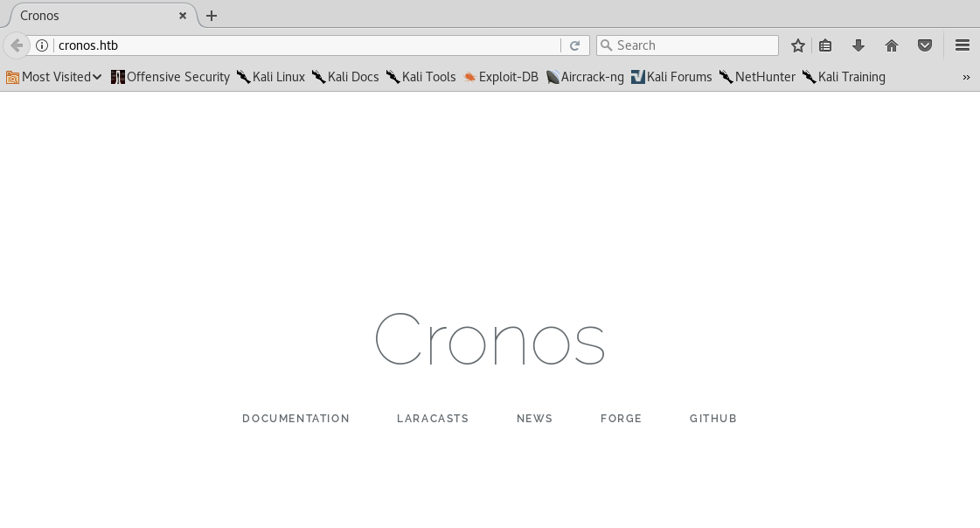Reload the page with the refresh icon
This screenshot has width=980, height=528.
coord(574,45)
